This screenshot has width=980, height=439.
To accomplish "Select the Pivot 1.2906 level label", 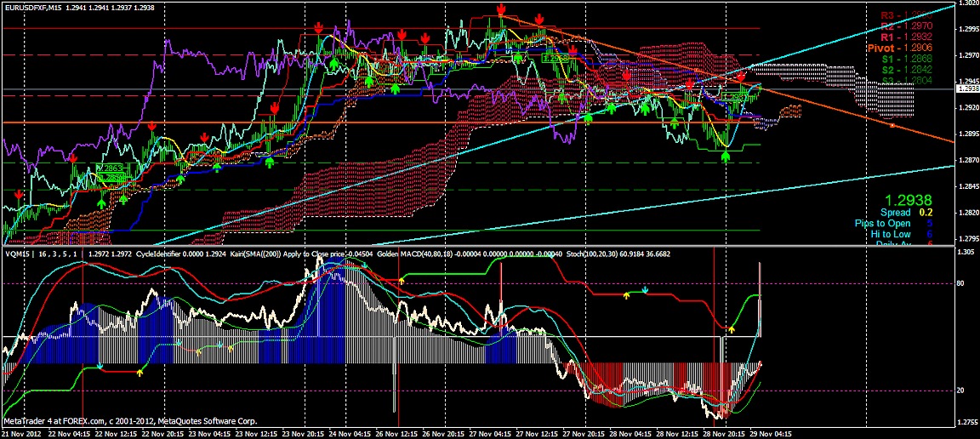I will [907, 48].
